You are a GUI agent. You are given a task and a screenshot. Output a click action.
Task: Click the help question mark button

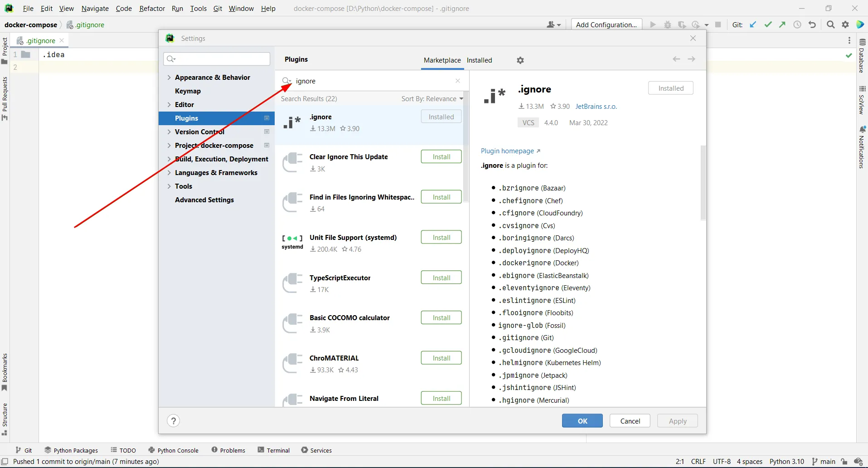coord(173,421)
